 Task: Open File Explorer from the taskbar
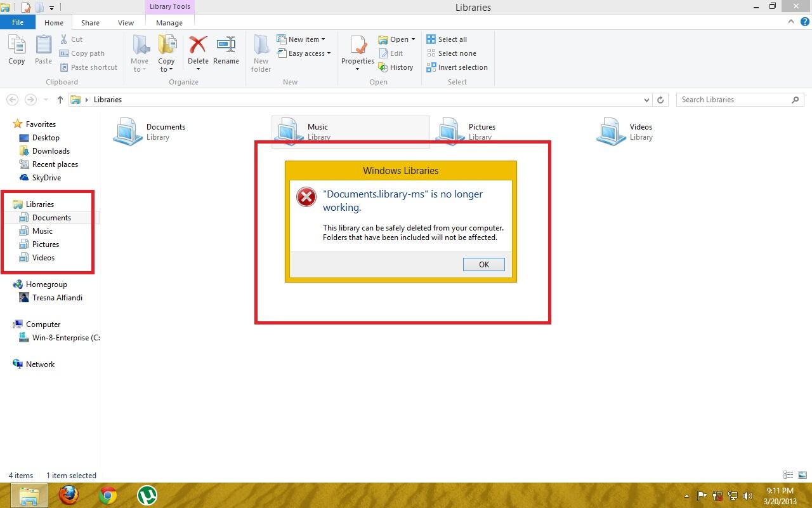coord(29,495)
